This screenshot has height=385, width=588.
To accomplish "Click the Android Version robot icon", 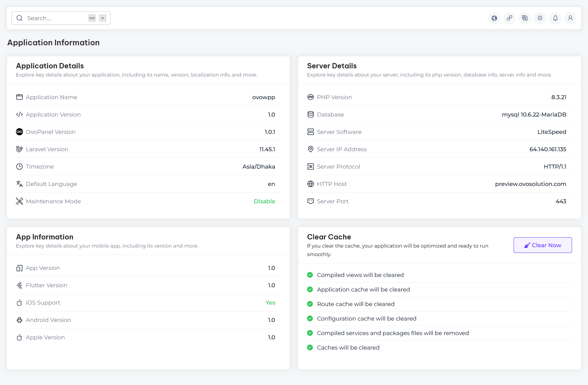I will point(19,320).
